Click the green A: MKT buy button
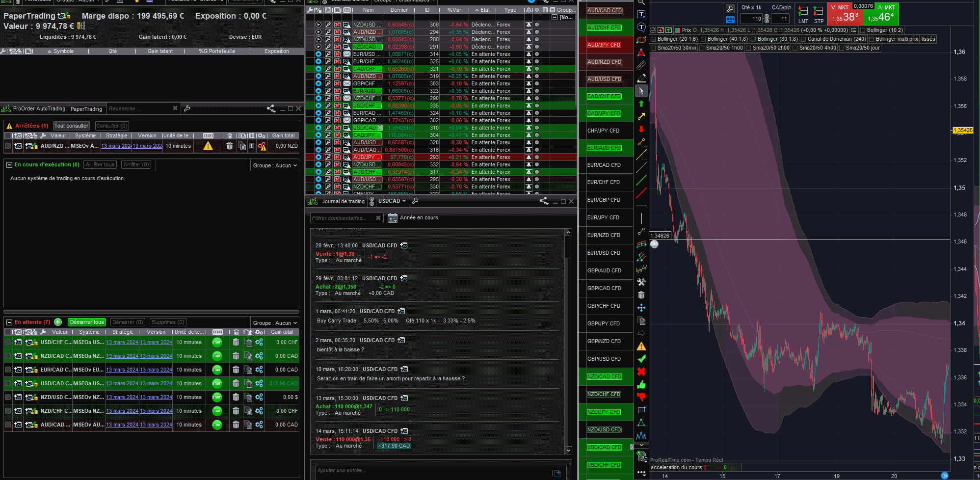Image resolution: width=980 pixels, height=480 pixels. pos(881,15)
